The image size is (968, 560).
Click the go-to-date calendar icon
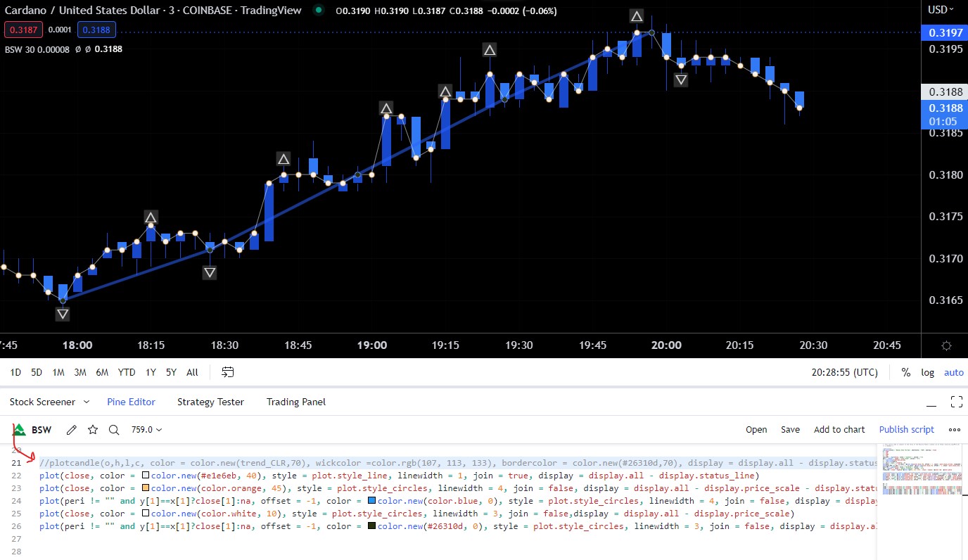click(x=227, y=372)
